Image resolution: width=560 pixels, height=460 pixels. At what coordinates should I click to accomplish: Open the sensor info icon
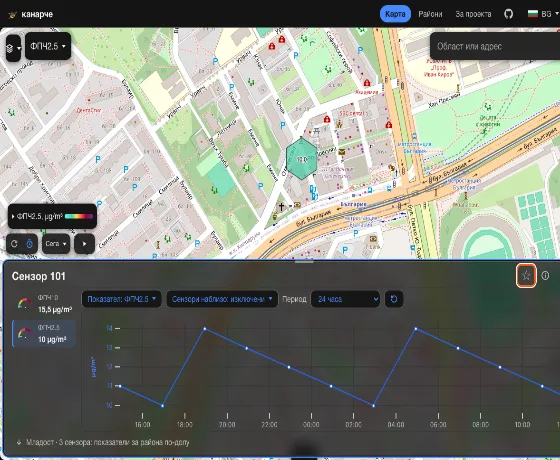point(545,275)
